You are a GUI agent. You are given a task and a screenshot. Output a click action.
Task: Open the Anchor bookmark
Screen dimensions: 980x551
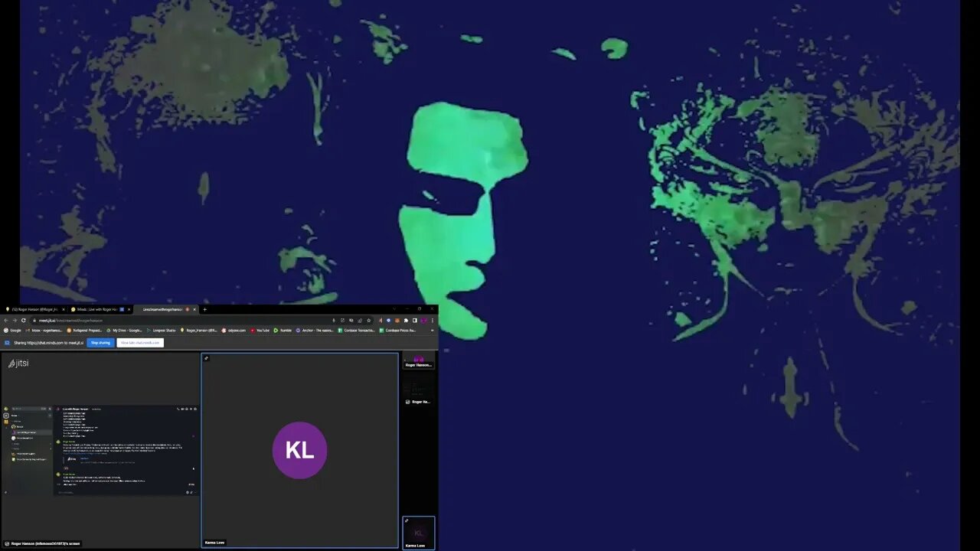[315, 331]
